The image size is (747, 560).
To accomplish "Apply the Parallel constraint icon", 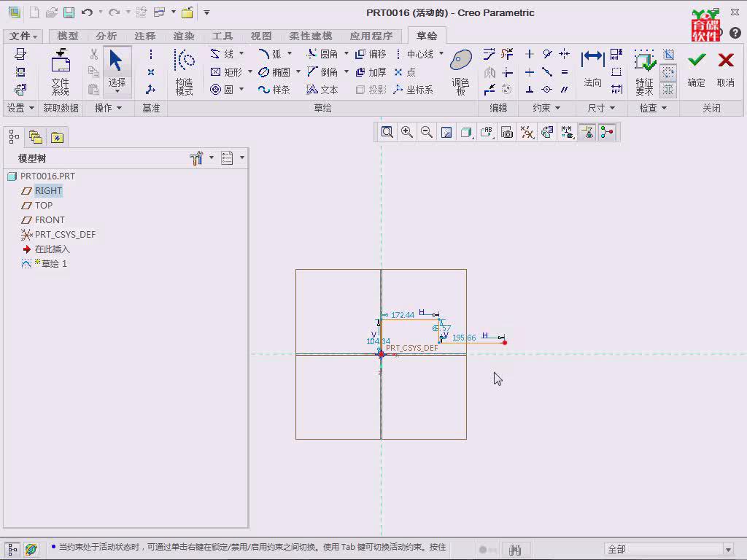I will (565, 90).
